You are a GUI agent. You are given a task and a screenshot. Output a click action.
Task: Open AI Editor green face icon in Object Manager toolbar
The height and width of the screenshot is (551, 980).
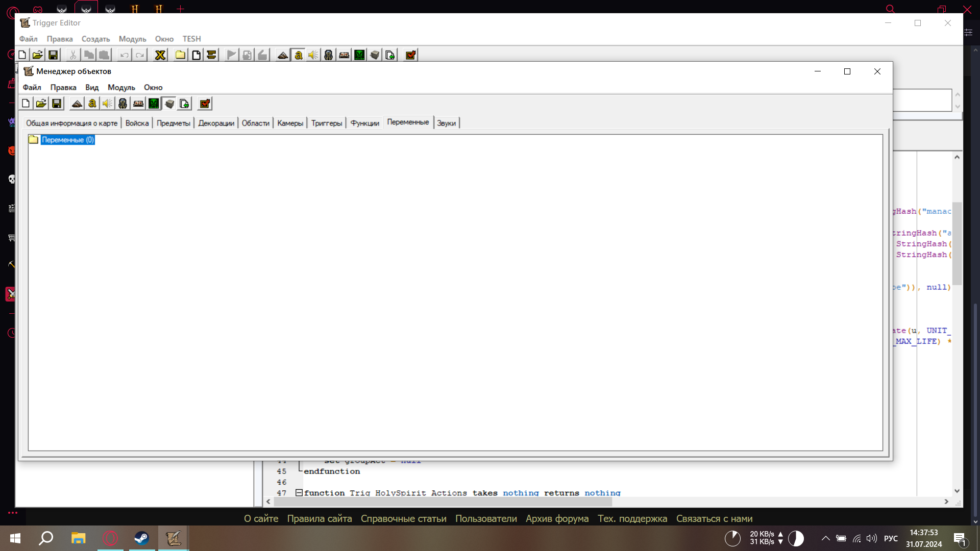pyautogui.click(x=154, y=104)
